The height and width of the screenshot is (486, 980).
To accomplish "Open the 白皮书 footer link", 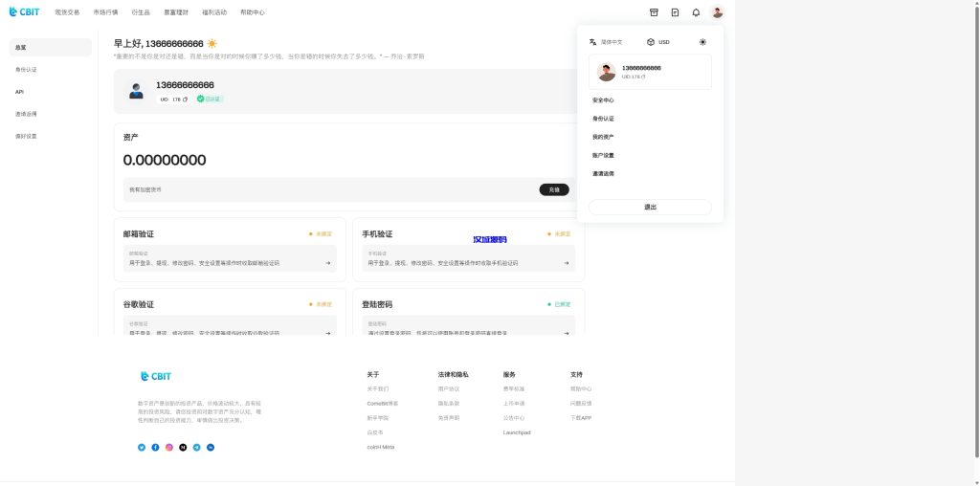I will tap(375, 432).
